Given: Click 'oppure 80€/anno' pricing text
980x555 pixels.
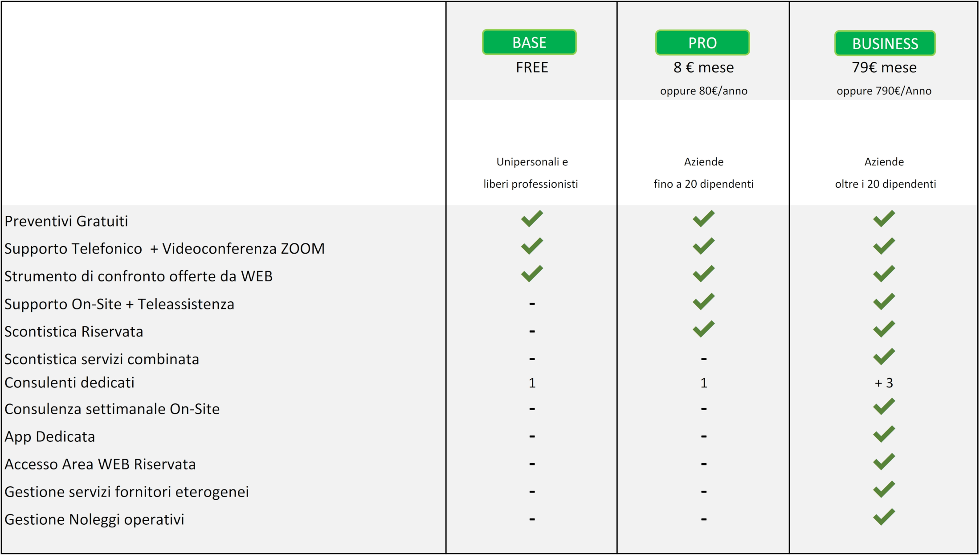Looking at the screenshot, I should pyautogui.click(x=703, y=91).
